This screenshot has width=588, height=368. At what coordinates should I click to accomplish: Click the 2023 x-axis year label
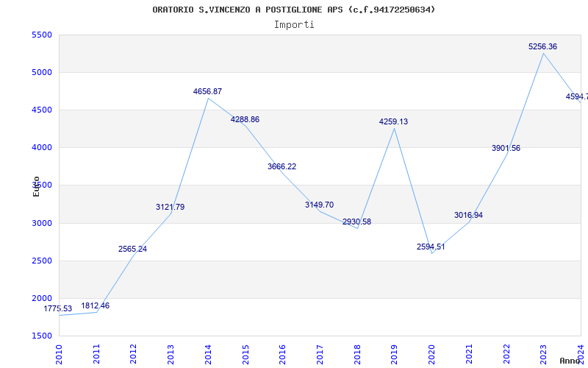(x=543, y=354)
